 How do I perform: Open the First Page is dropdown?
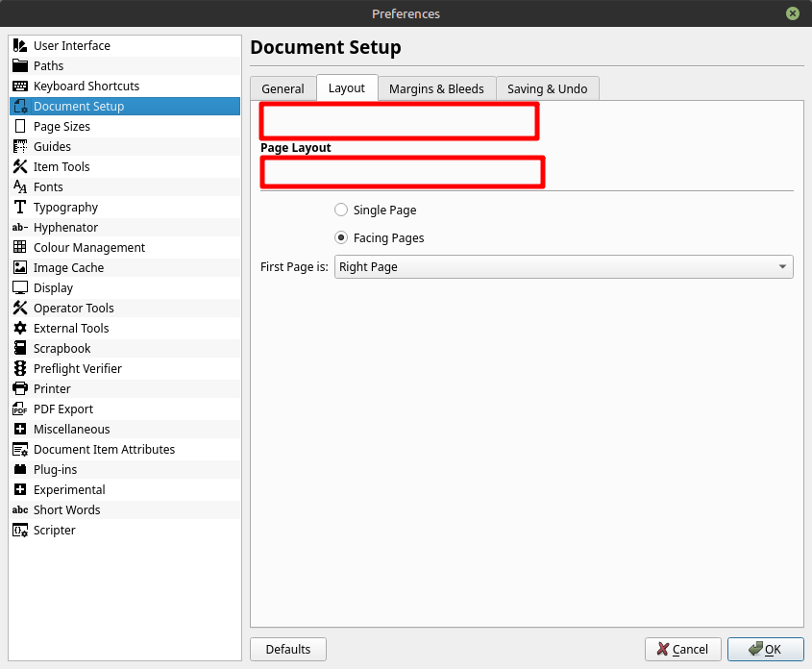563,266
